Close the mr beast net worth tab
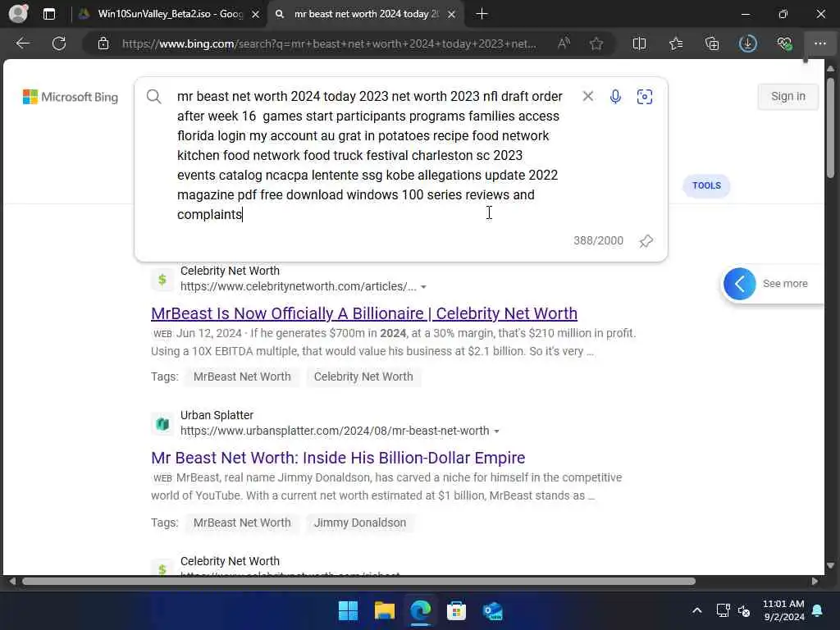 click(452, 15)
